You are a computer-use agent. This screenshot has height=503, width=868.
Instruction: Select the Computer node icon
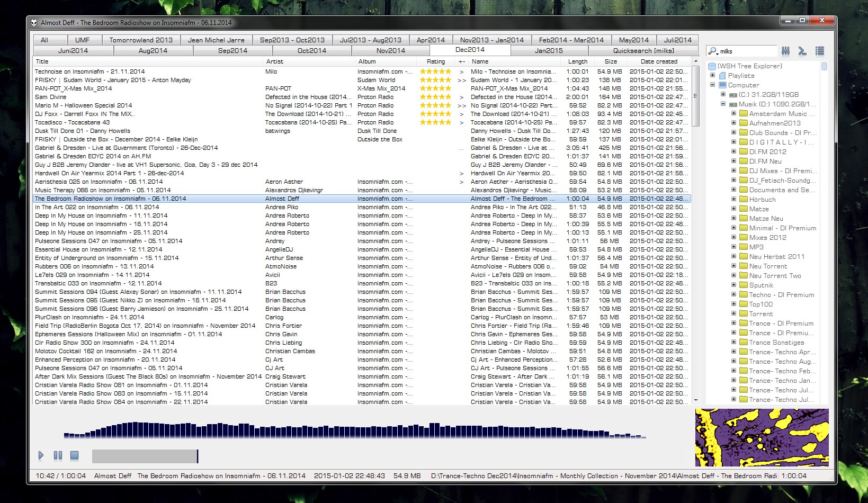click(x=722, y=85)
